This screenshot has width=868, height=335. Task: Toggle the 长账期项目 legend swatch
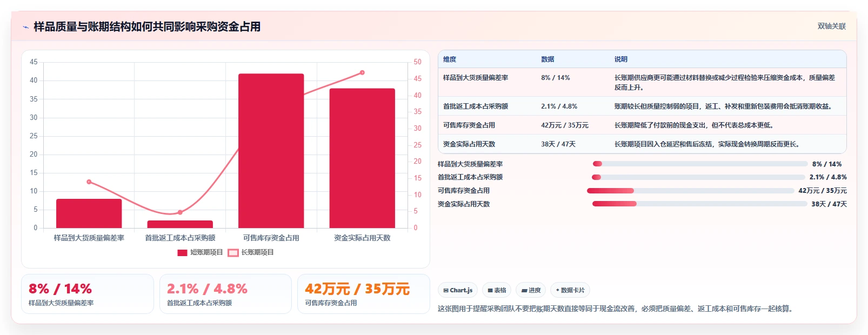233,252
